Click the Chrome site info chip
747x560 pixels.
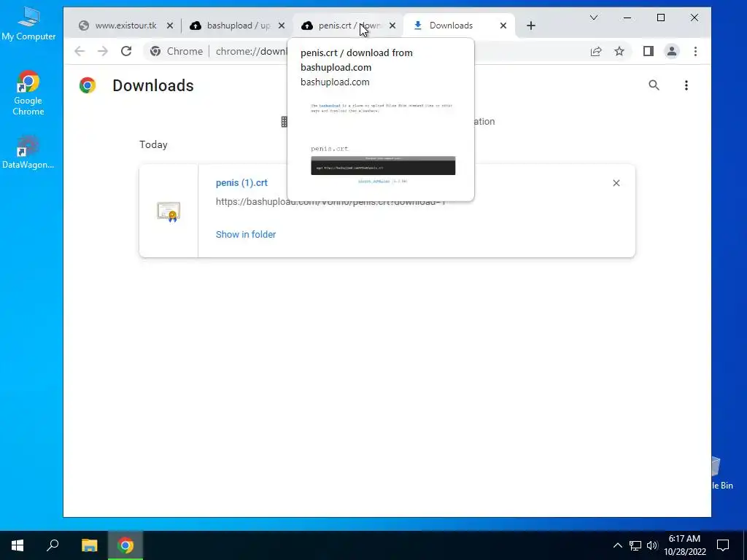[177, 52]
